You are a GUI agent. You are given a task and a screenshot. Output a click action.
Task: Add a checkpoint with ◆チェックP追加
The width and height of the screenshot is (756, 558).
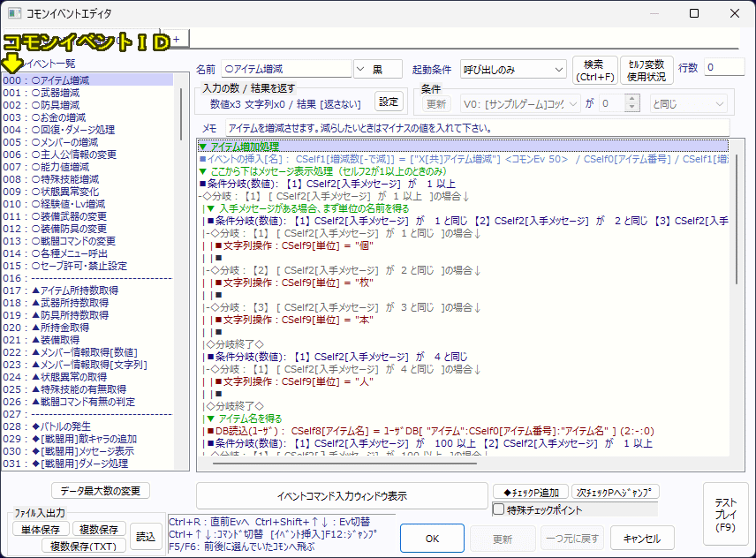pos(530,492)
